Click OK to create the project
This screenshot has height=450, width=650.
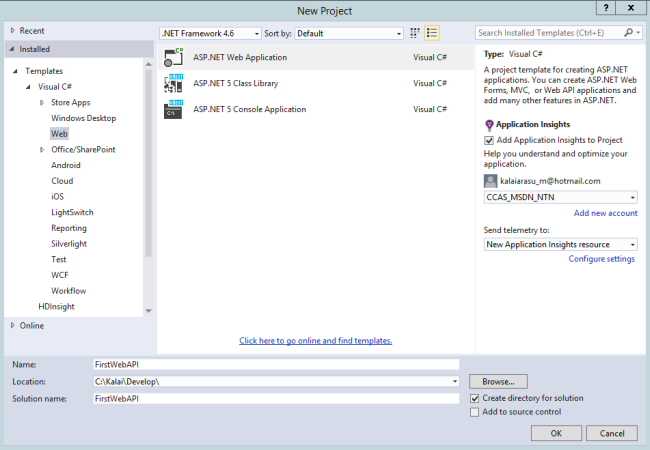[x=556, y=433]
